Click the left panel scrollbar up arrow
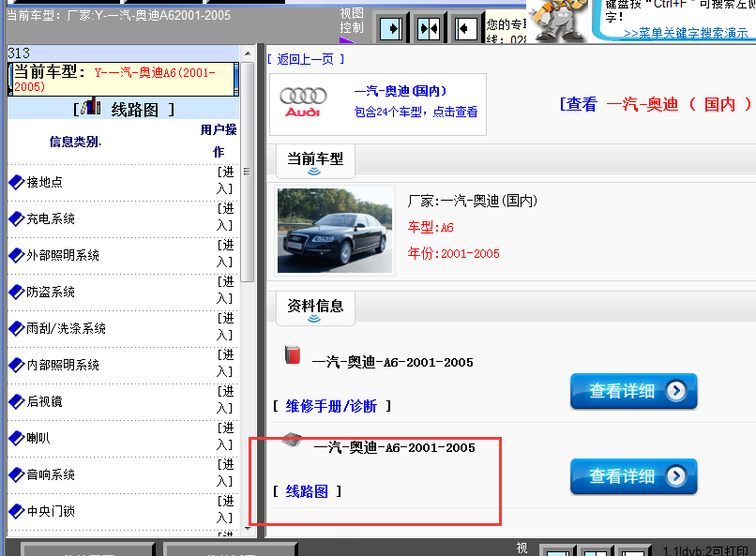The width and height of the screenshot is (756, 556). (248, 53)
